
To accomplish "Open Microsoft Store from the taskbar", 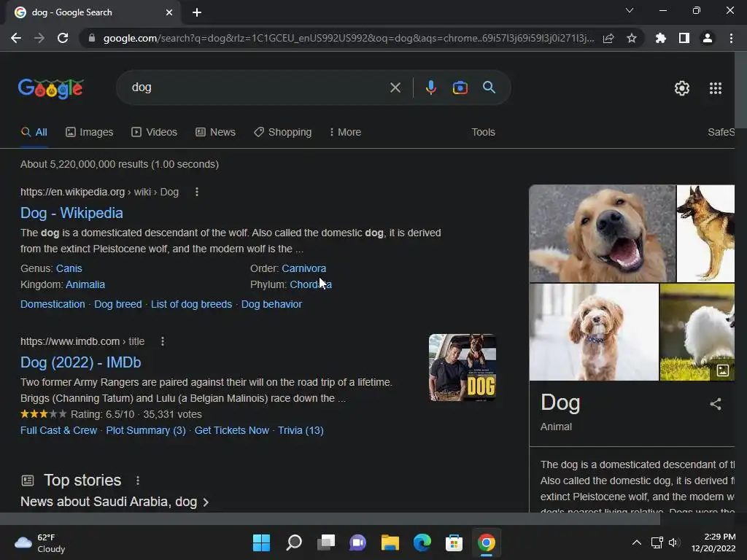I will pos(454,542).
